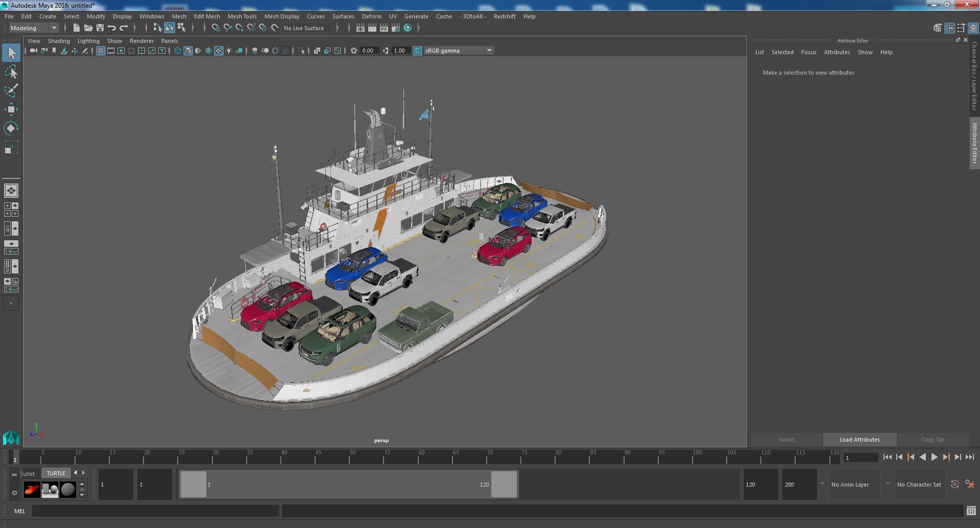Choose the Move tool in toolbox
This screenshot has width=980, height=528.
pyautogui.click(x=11, y=109)
